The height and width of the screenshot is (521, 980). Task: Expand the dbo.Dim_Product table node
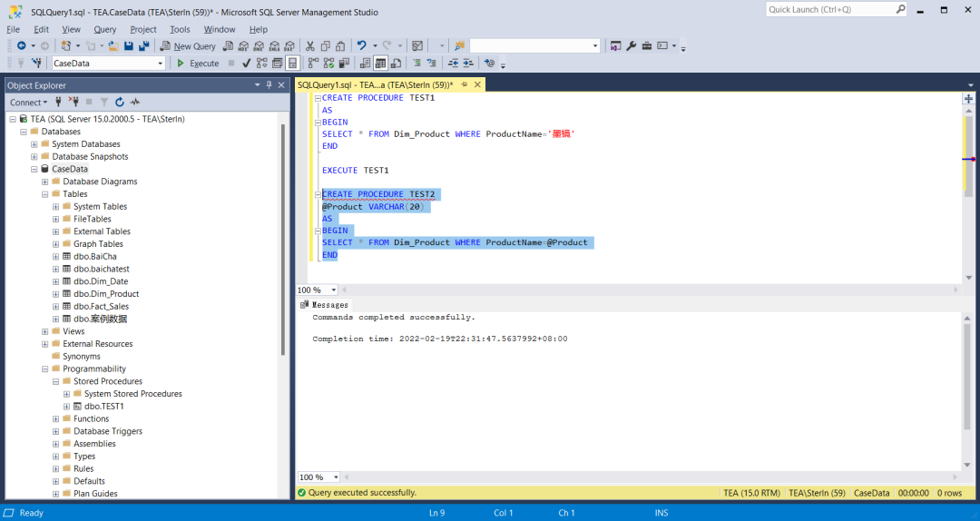(55, 294)
